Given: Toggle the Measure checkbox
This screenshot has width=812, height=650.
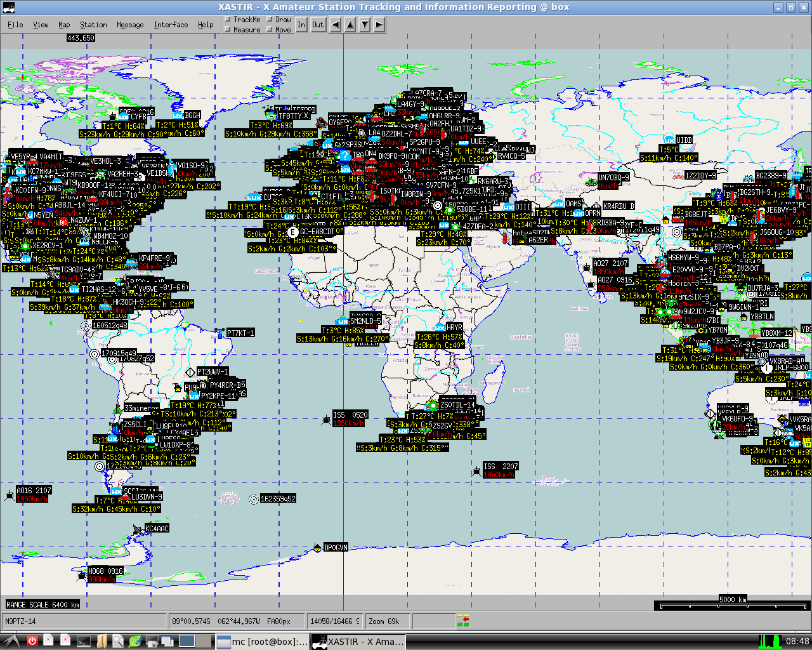Looking at the screenshot, I should pos(228,30).
